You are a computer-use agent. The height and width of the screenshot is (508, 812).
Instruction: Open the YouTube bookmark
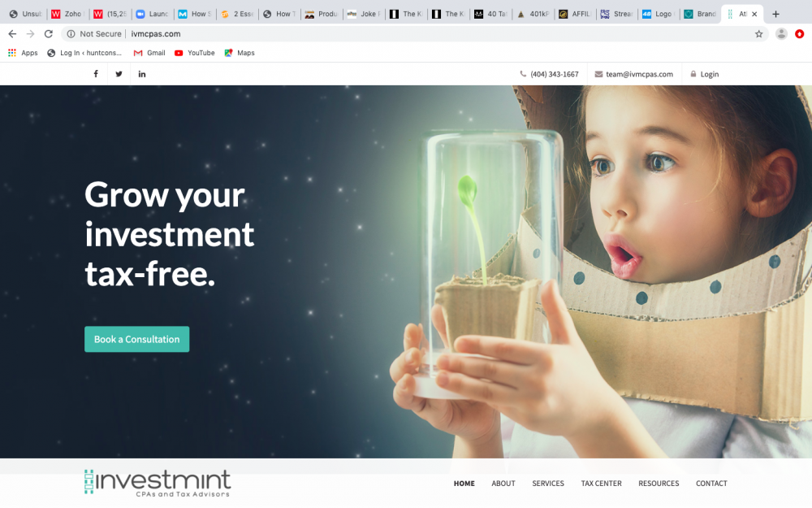pyautogui.click(x=195, y=53)
